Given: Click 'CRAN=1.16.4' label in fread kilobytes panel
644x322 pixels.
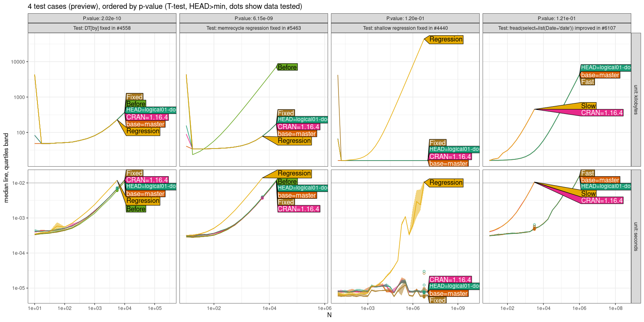Looking at the screenshot, I should click(x=602, y=113).
